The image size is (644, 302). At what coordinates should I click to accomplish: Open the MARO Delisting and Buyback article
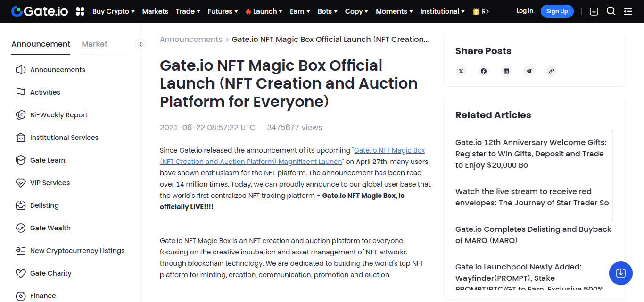(x=533, y=235)
